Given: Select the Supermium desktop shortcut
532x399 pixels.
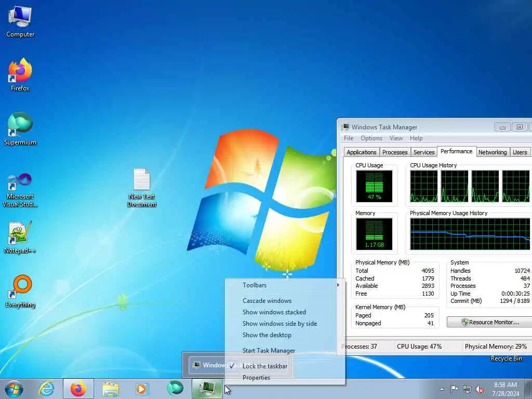Looking at the screenshot, I should [20, 129].
